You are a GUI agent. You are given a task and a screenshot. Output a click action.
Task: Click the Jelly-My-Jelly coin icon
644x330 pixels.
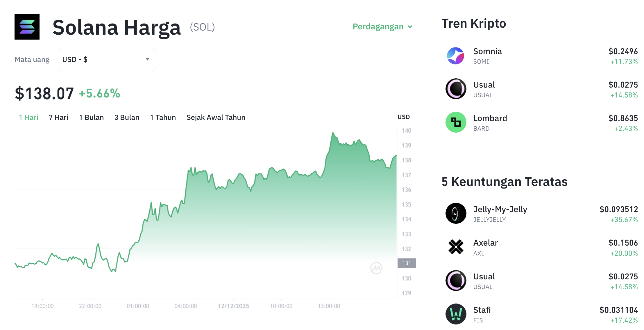point(456,213)
